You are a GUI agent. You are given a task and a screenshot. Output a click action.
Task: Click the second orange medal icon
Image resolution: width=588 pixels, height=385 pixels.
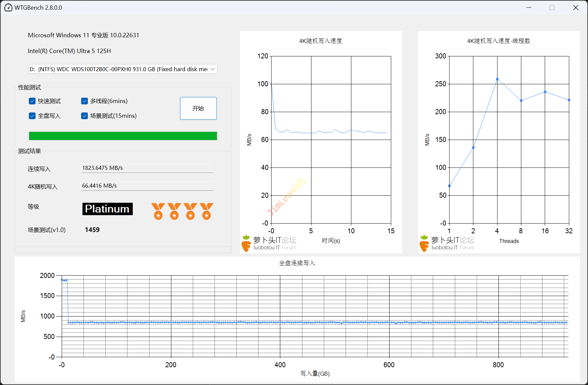click(174, 211)
